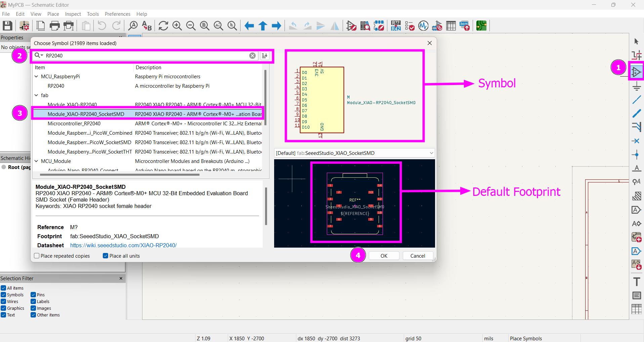
Task: Open the default footprint dropdown
Action: point(354,153)
